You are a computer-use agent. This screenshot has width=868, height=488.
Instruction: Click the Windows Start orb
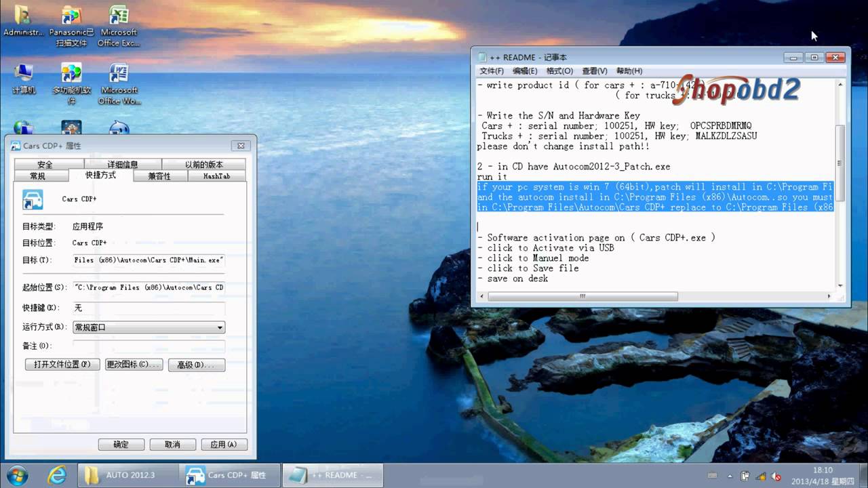[x=16, y=474]
